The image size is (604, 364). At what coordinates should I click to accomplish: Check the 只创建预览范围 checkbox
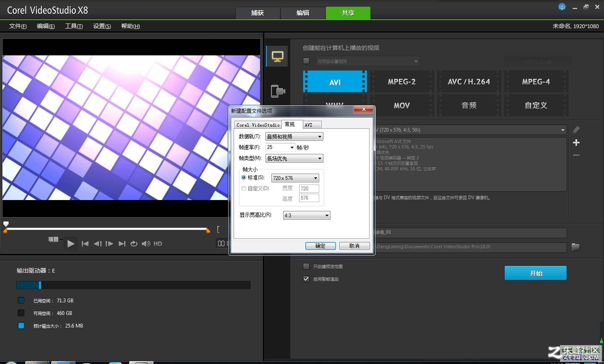pyautogui.click(x=306, y=266)
